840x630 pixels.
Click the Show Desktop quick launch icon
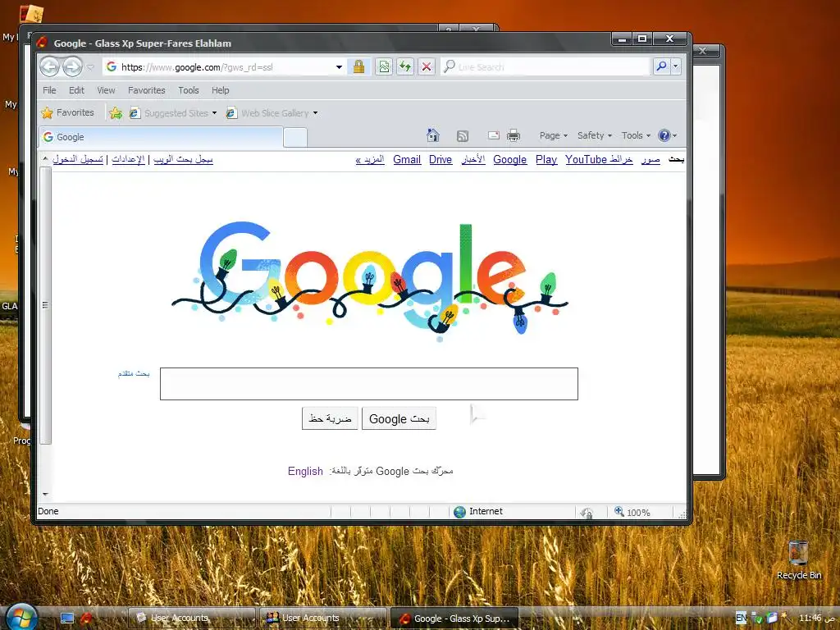coord(67,619)
